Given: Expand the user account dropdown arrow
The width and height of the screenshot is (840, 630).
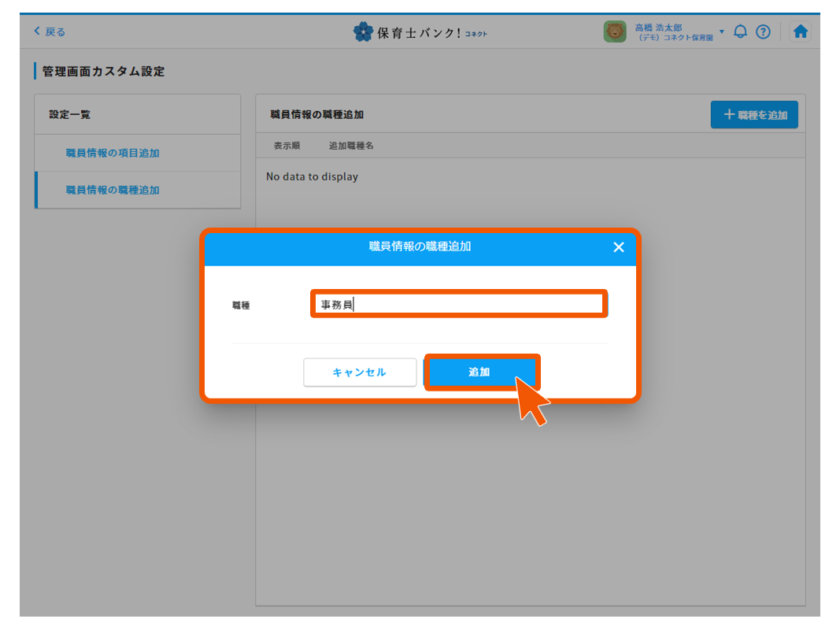Looking at the screenshot, I should [x=722, y=31].
